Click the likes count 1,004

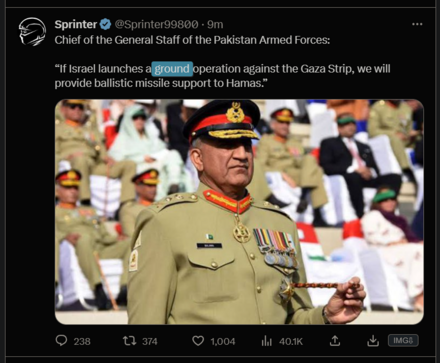223,341
